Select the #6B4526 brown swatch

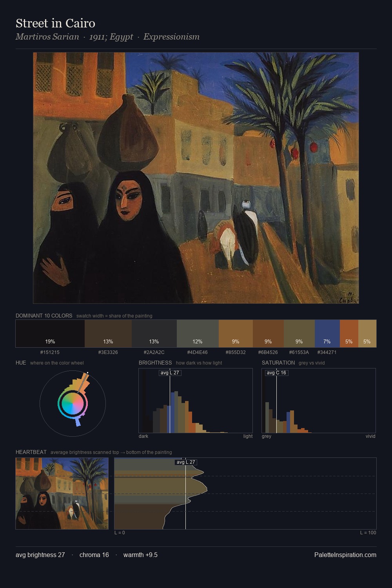click(268, 334)
